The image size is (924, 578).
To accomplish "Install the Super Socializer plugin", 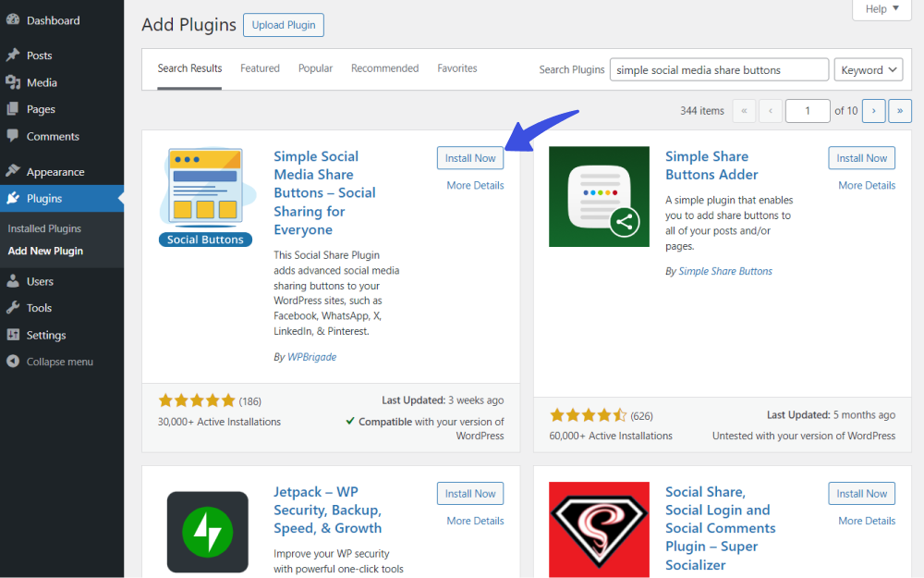I will click(x=861, y=494).
